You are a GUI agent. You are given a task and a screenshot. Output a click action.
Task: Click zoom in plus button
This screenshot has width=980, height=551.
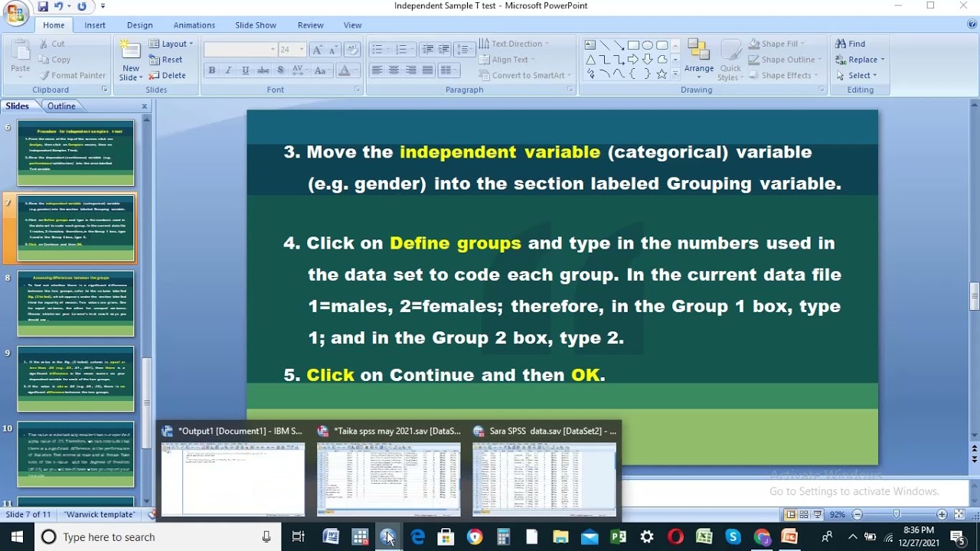tap(942, 514)
